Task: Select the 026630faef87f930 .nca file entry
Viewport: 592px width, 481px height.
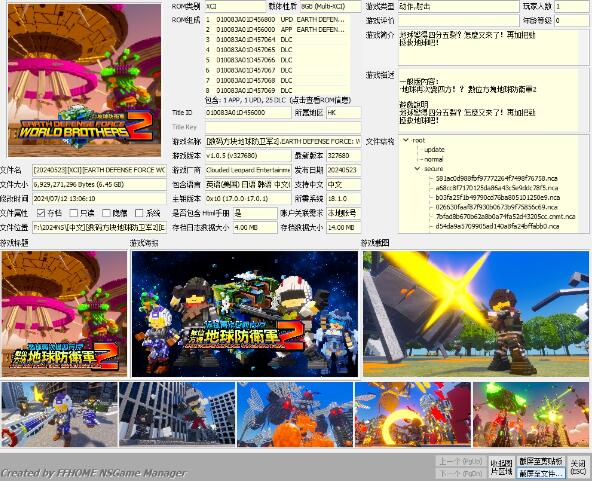Action: pos(496,207)
